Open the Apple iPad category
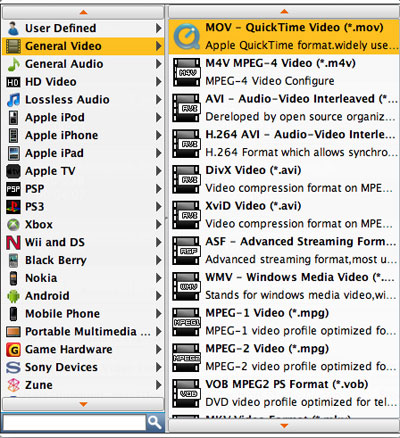This screenshot has width=400, height=438. click(83, 153)
